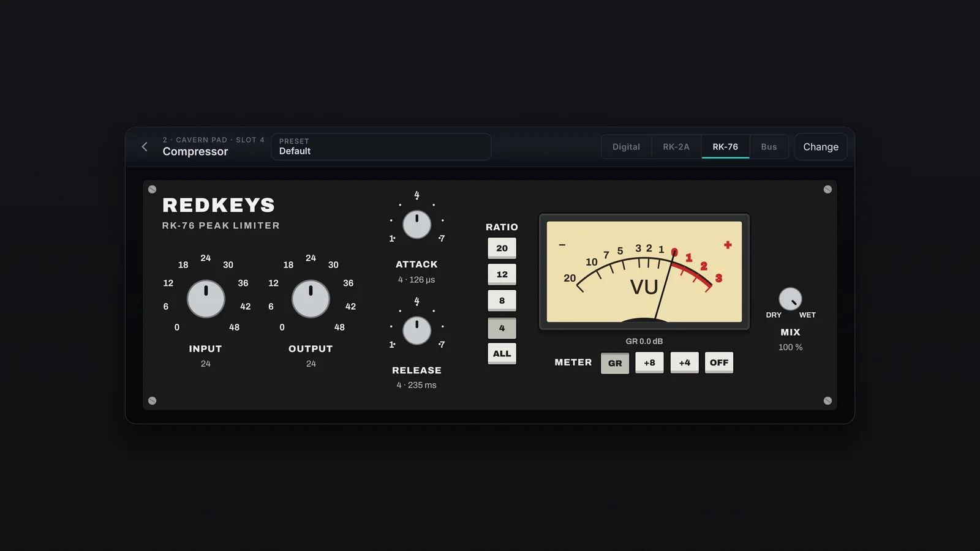Select the RK-76 tab

click(725, 147)
